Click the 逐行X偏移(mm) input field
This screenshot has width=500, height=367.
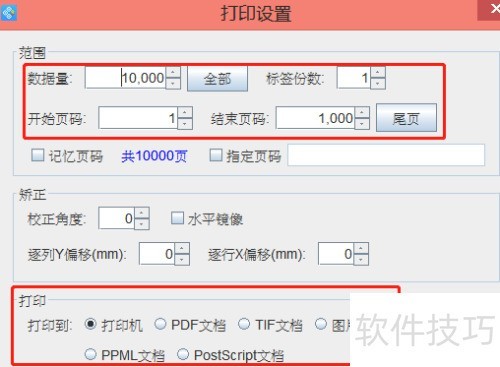tap(336, 254)
